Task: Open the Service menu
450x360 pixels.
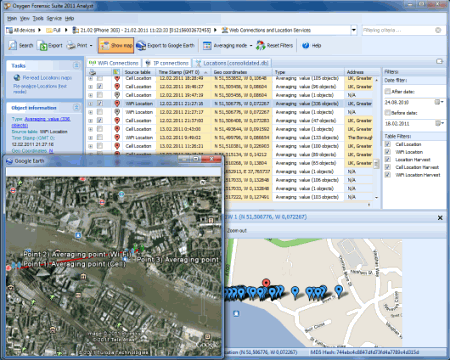Action: point(54,18)
